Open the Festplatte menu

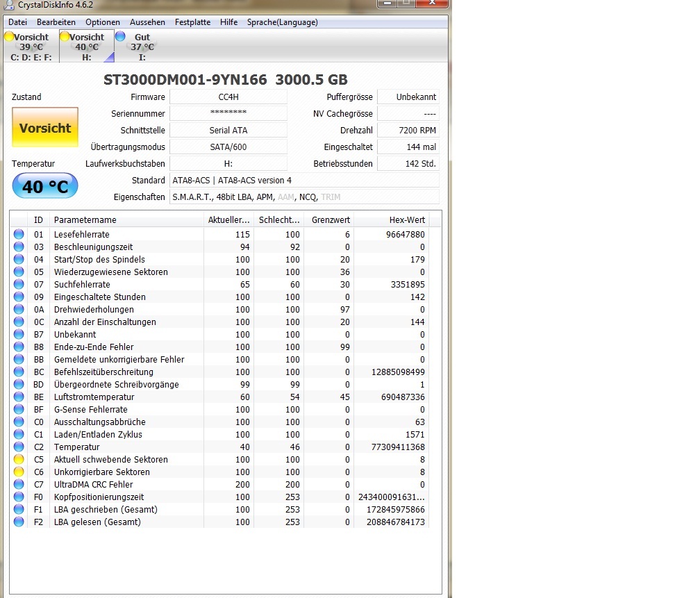(x=192, y=22)
